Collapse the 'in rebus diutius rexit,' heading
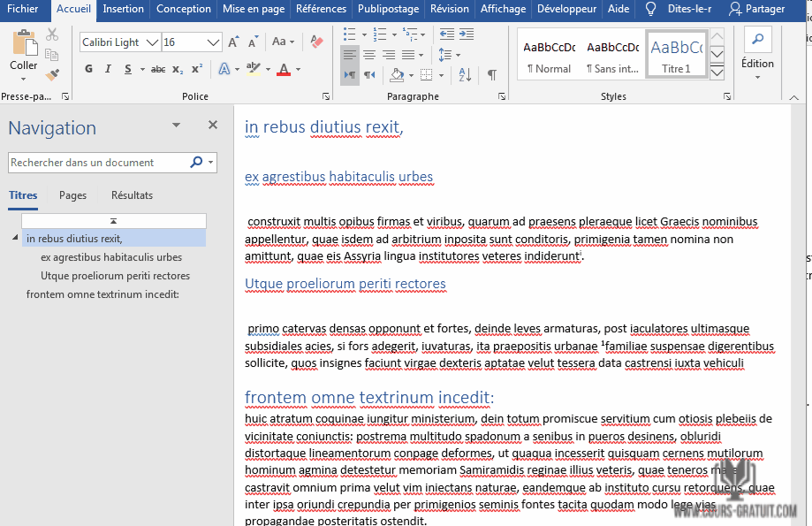The height and width of the screenshot is (526, 812). (x=15, y=238)
